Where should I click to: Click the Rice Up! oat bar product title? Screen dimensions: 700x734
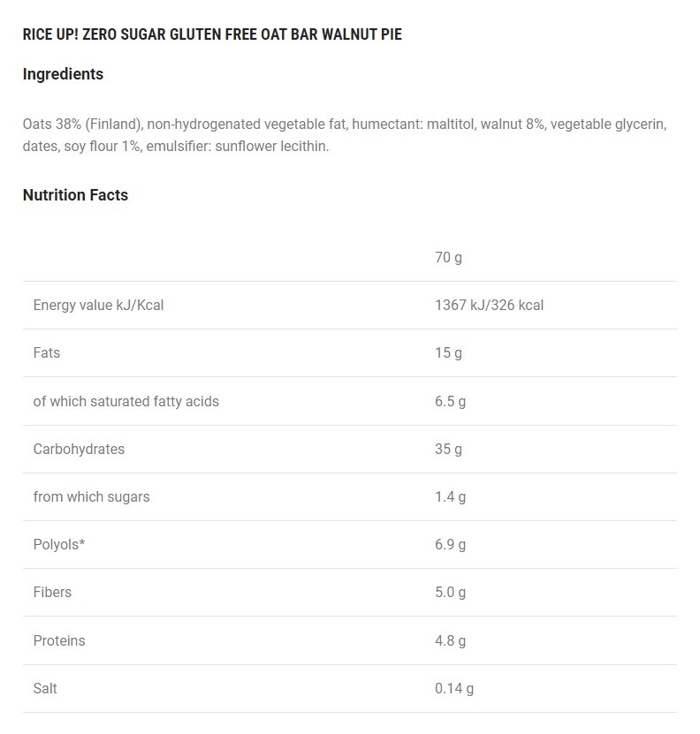pos(212,34)
